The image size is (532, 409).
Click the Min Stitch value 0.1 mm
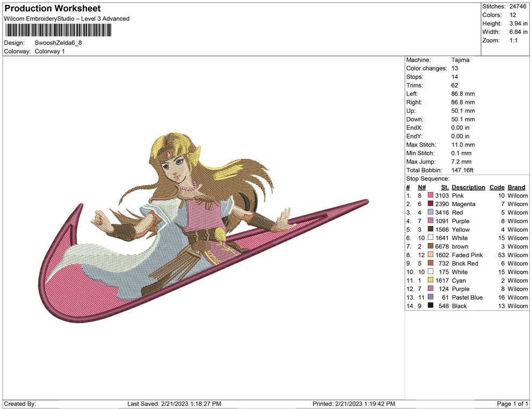(x=461, y=153)
